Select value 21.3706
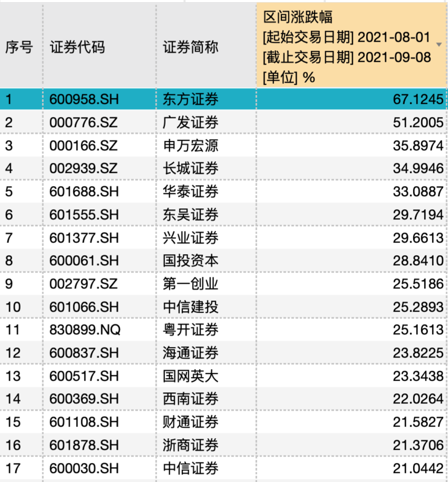Viewport: 448px width, 482px height. tap(418, 445)
